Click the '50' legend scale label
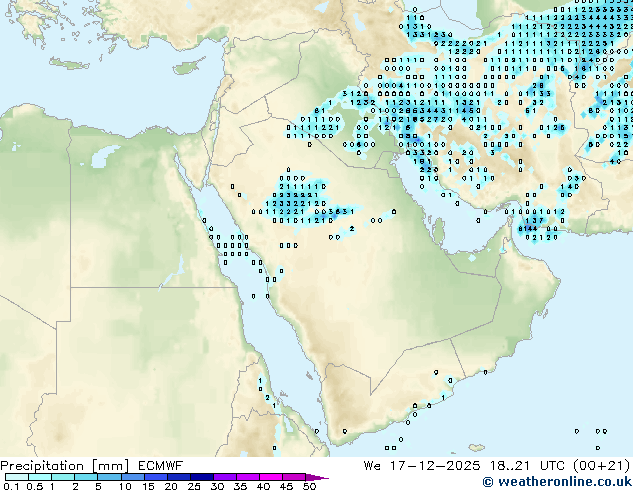 (x=309, y=486)
